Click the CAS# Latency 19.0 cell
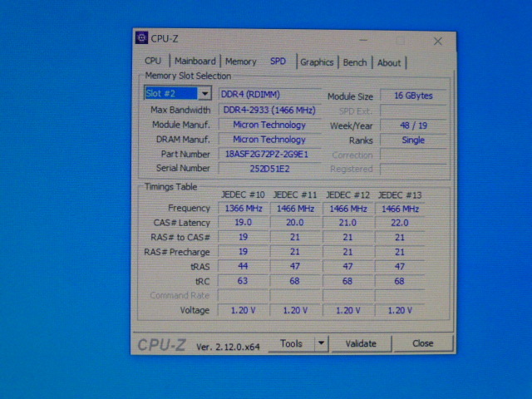 point(244,223)
